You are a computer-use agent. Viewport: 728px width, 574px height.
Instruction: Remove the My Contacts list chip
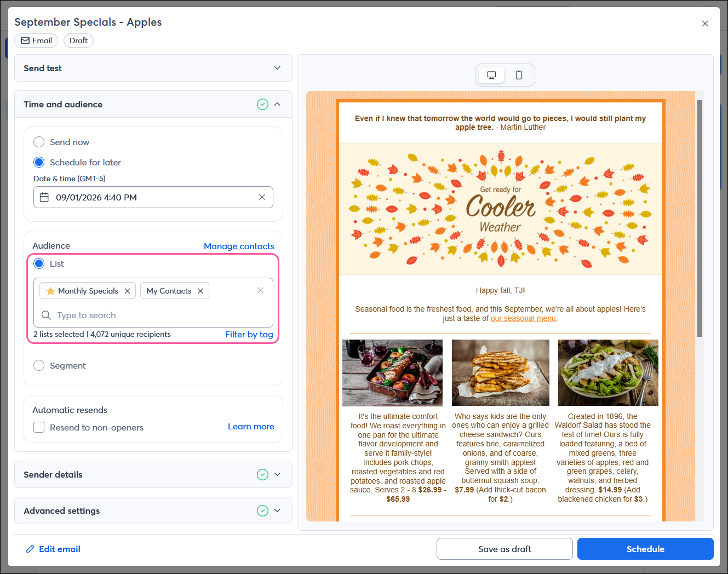[200, 290]
